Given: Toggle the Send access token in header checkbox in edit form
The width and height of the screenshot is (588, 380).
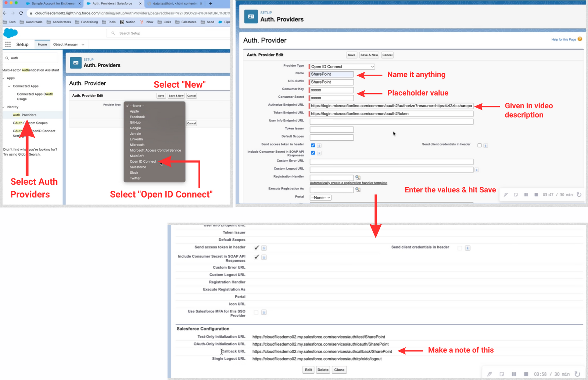Looking at the screenshot, I should pos(313,145).
